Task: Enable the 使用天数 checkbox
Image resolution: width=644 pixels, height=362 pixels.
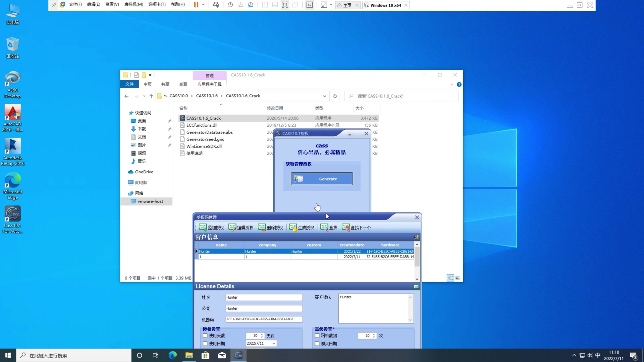Action: click(x=205, y=336)
